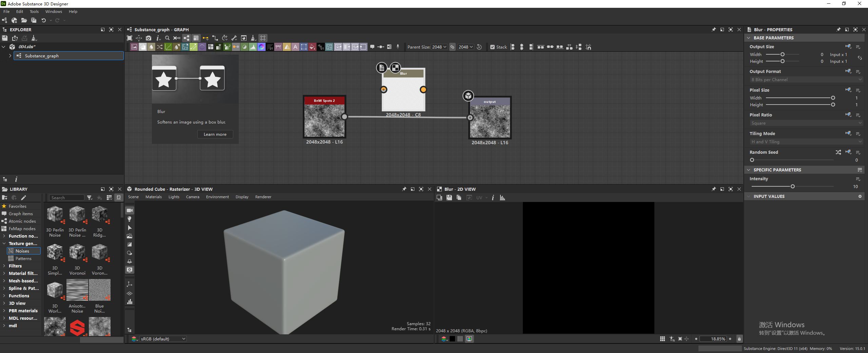Click the new Substance graph icon in main toolbar
868x353 pixels.
[4, 20]
